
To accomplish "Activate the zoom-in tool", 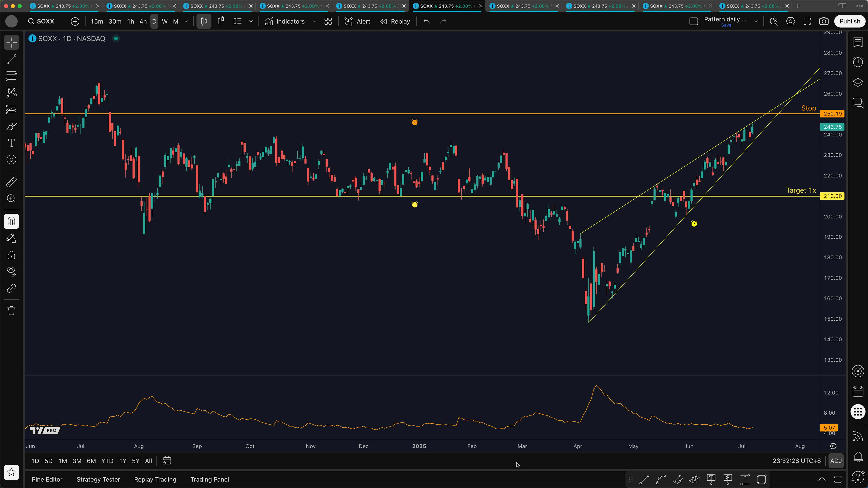I will click(x=12, y=199).
